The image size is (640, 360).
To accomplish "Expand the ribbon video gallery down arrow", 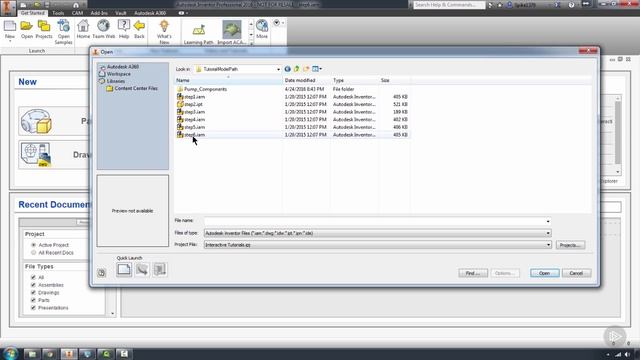I will [251, 35].
